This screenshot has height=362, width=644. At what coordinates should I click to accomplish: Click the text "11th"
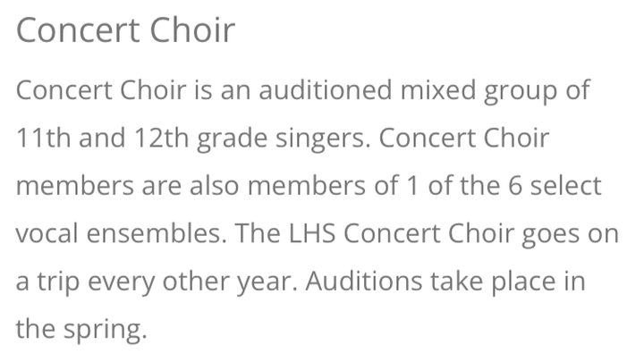[x=43, y=138]
